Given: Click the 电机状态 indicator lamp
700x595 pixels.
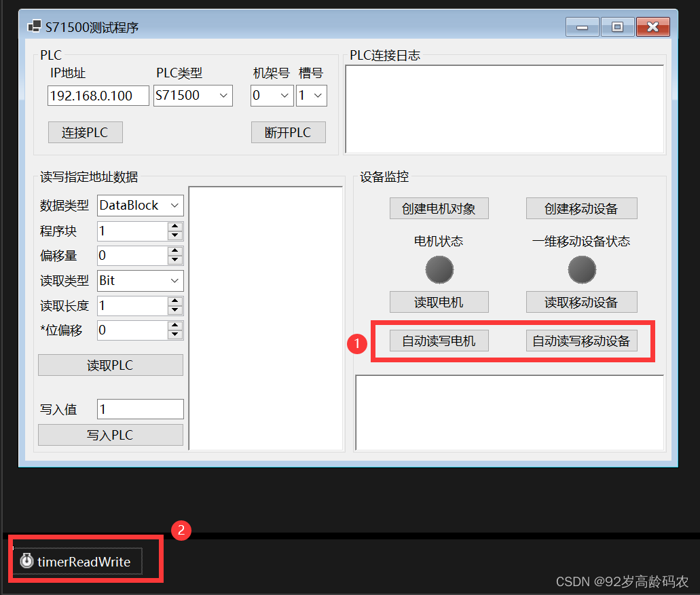Looking at the screenshot, I should [x=439, y=270].
